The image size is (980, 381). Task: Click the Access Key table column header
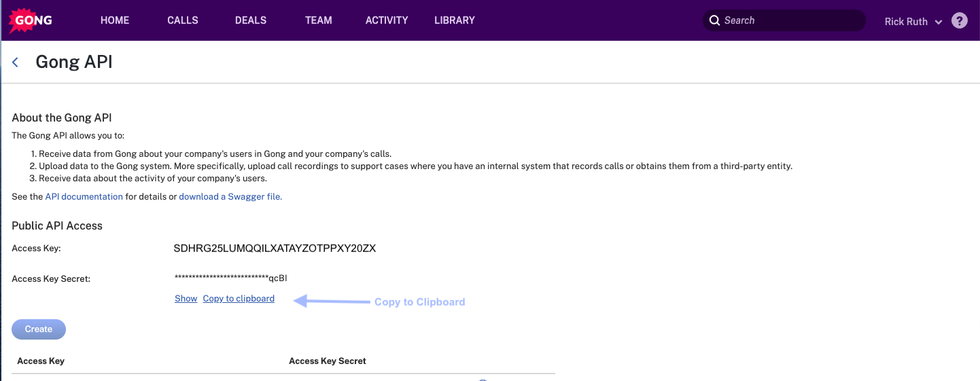[x=41, y=361]
